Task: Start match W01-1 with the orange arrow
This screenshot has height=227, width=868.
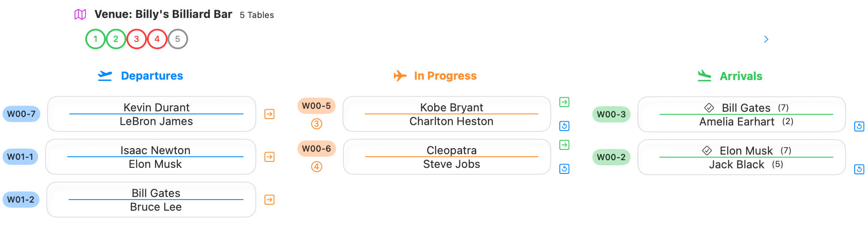Action: click(x=269, y=157)
